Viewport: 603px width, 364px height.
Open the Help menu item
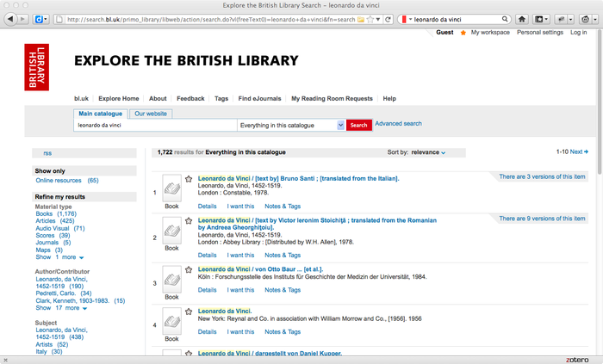[x=389, y=99]
